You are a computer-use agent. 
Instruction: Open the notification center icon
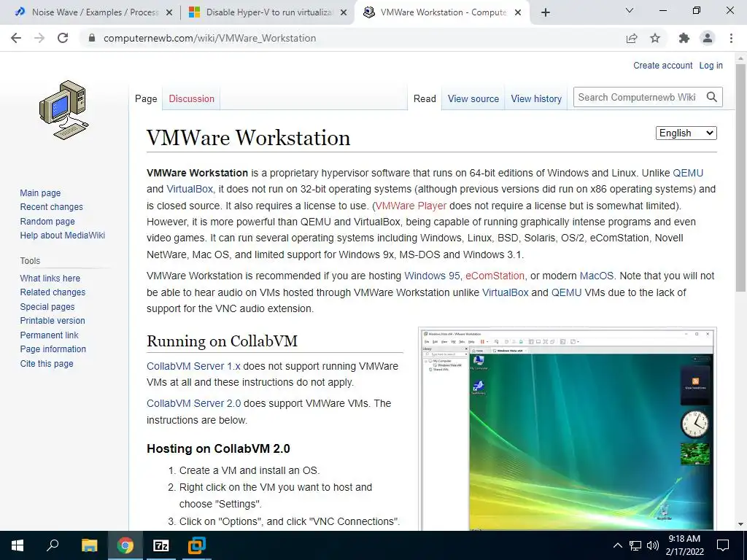coord(723,545)
